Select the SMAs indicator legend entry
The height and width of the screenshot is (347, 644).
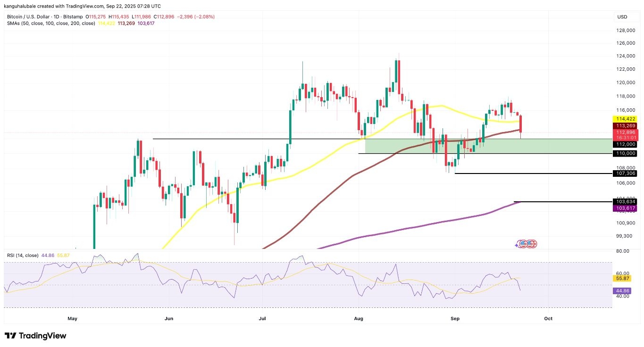click(50, 22)
